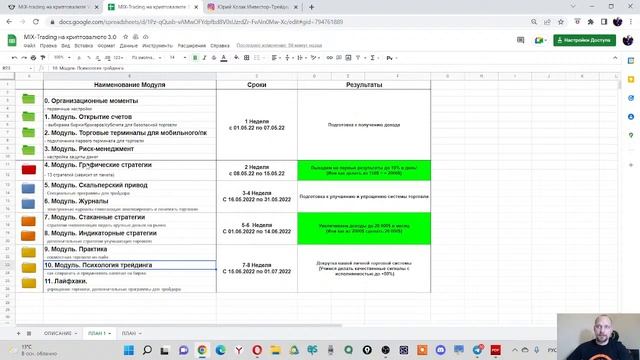The image size is (640, 360).
Task: Open Calendar in the side panel
Action: coord(631,60)
